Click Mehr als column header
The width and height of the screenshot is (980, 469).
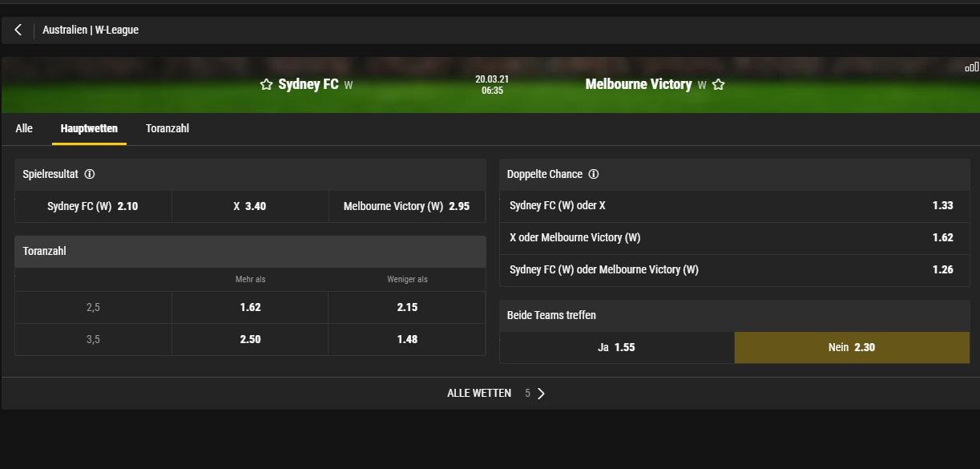[250, 279]
